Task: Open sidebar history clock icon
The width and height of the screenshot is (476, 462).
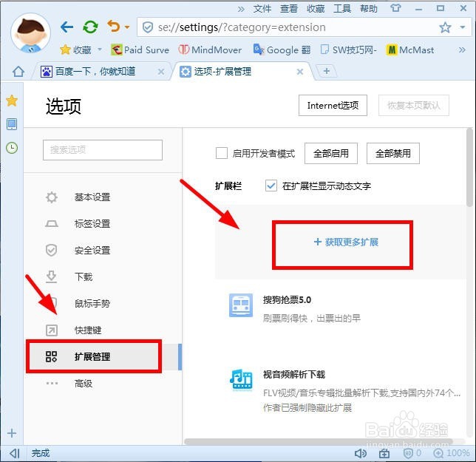Action: click(12, 148)
